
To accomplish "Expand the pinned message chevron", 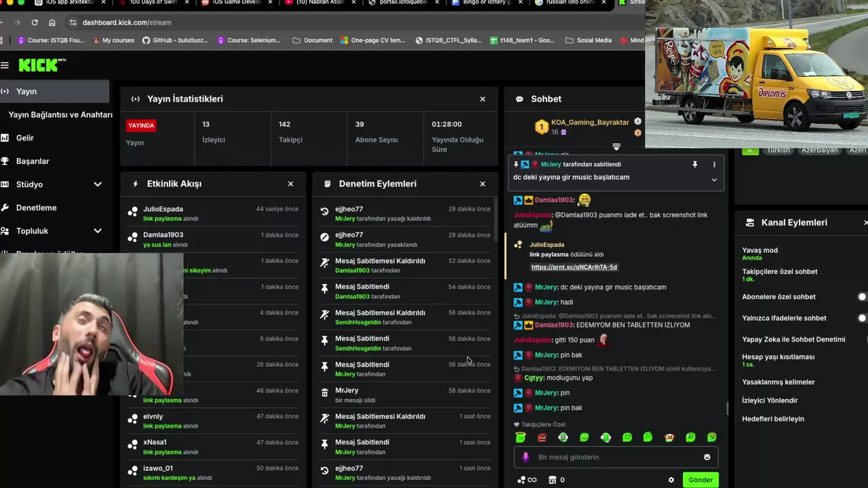I will coord(714,180).
